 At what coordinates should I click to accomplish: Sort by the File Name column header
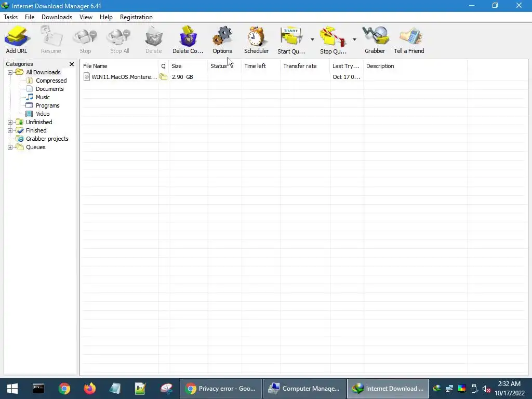click(x=119, y=66)
